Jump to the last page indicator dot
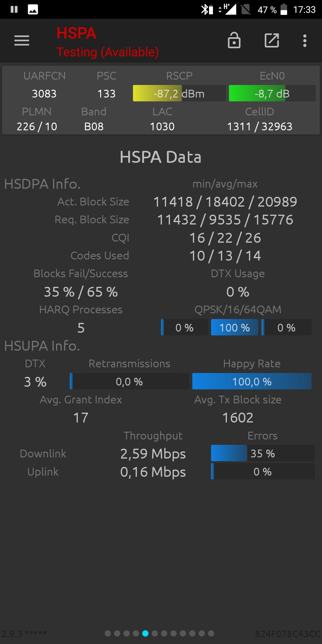 pos(211,633)
